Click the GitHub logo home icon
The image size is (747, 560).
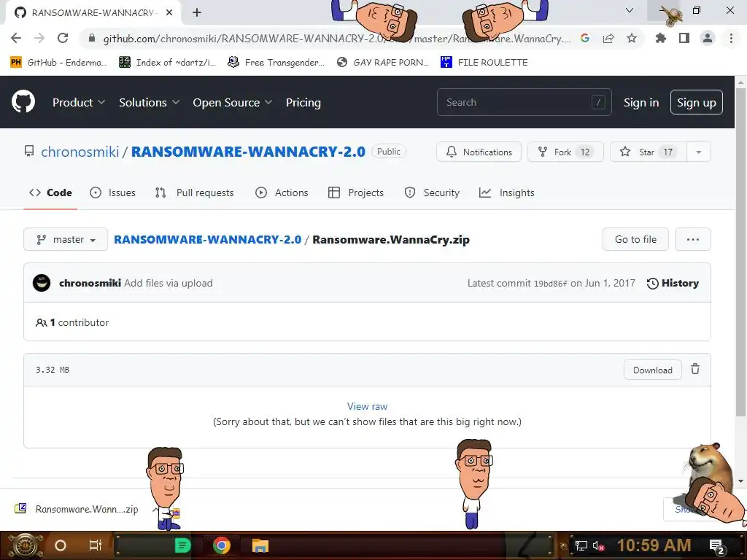click(x=23, y=102)
